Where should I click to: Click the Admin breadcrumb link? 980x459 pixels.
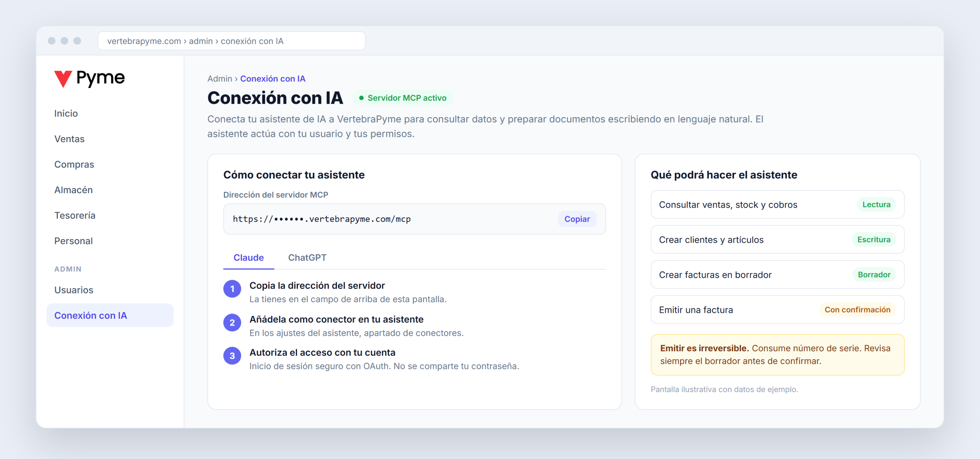[x=219, y=79]
